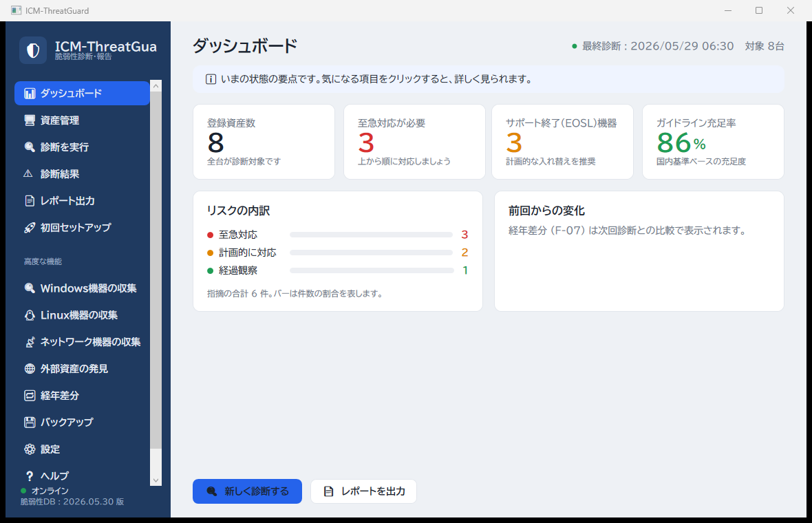Click the ICM-ThreatGuard shield logo icon

coord(33,50)
